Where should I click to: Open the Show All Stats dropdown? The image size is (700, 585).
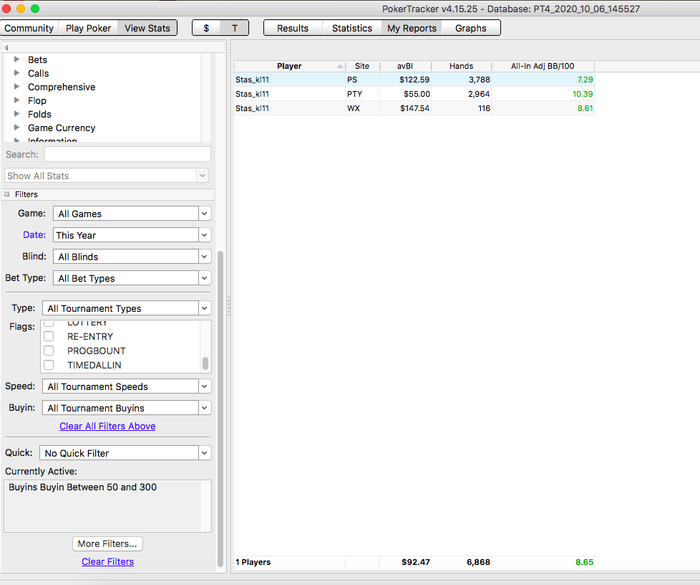107,176
